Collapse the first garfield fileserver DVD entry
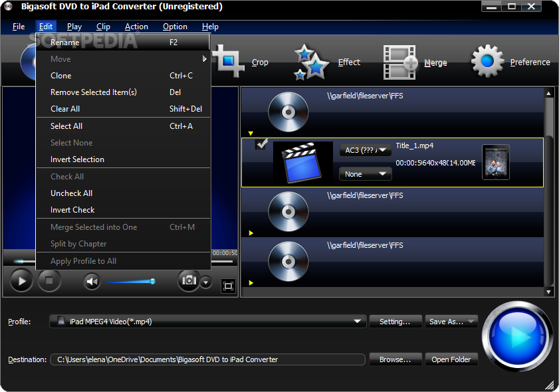This screenshot has width=559, height=392. click(x=251, y=134)
